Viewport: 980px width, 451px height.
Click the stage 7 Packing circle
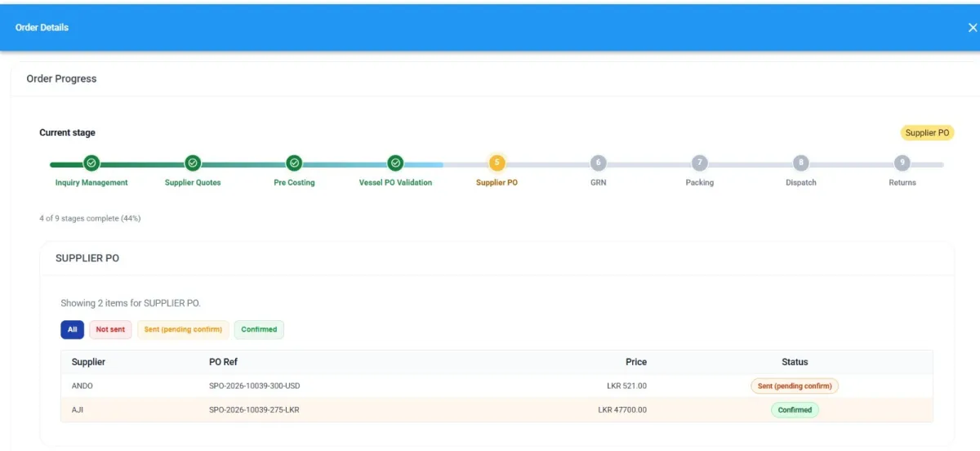(699, 163)
